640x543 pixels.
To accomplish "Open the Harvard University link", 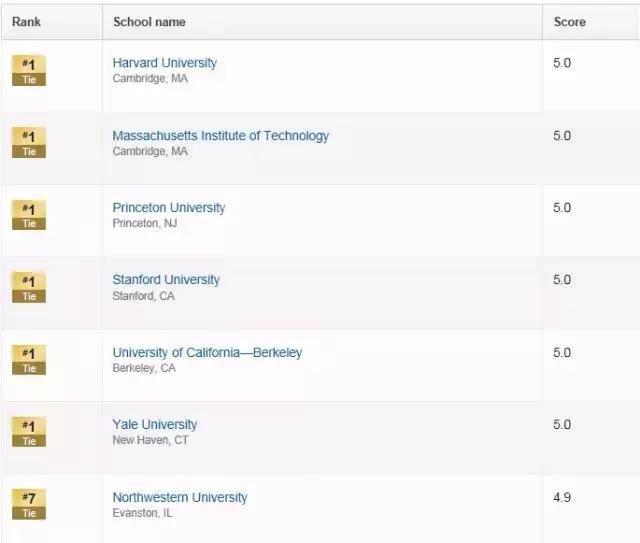I will (164, 63).
